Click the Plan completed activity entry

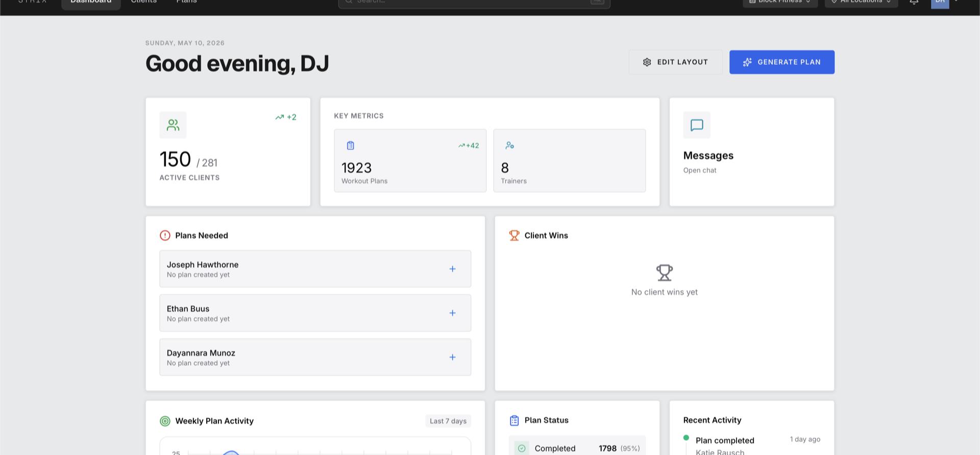(752, 445)
